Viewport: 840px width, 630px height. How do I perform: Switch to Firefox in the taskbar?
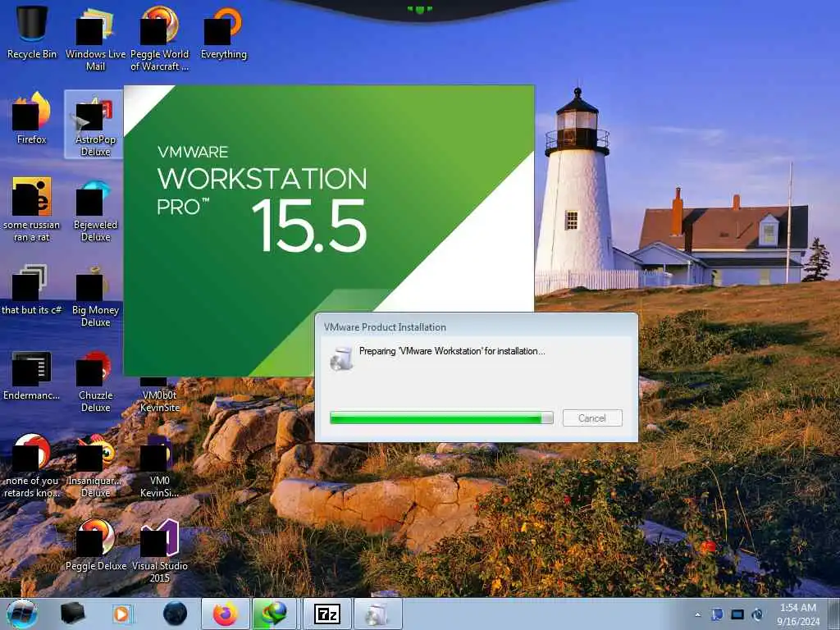(x=226, y=614)
